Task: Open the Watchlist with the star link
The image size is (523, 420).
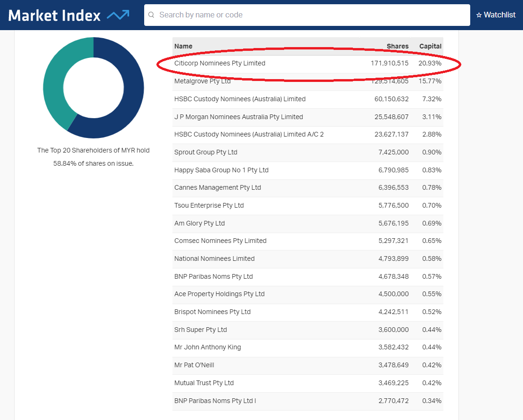Action: click(496, 15)
